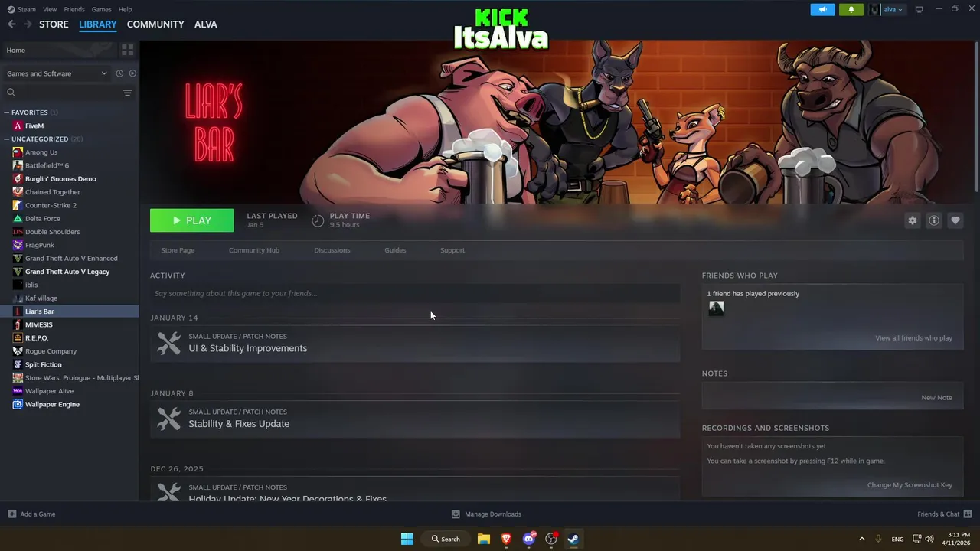Open the Friends menu
980x551 pixels.
[74, 9]
